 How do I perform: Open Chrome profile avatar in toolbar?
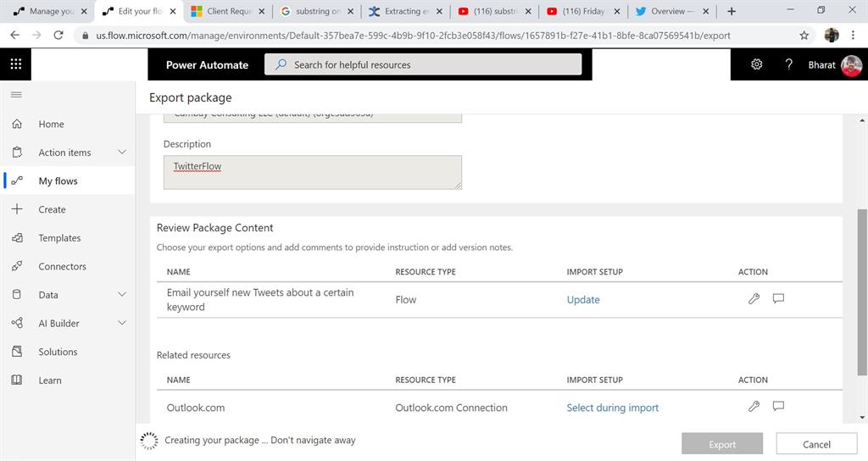832,35
